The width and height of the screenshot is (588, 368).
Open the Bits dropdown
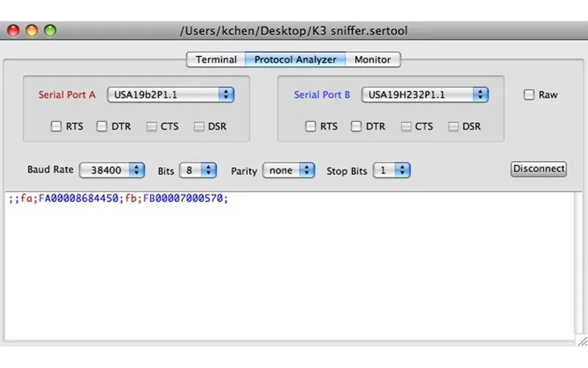(198, 170)
